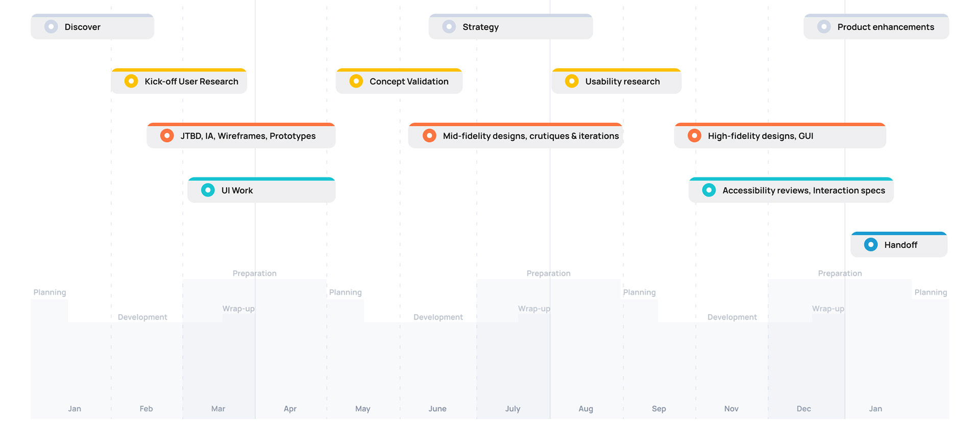Click the gray circle icon beside Strategy
The image size is (980, 440).
pos(449,27)
